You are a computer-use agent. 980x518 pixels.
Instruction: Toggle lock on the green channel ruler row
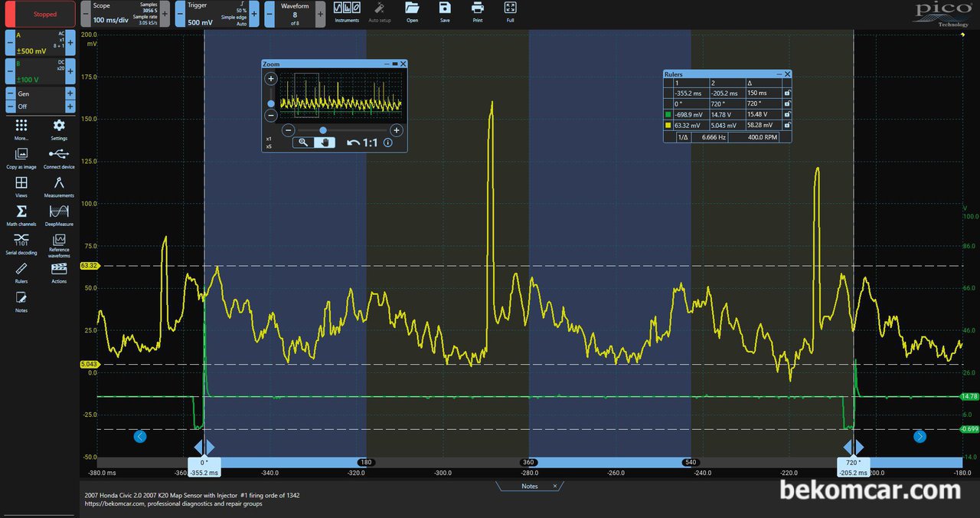[x=787, y=114]
